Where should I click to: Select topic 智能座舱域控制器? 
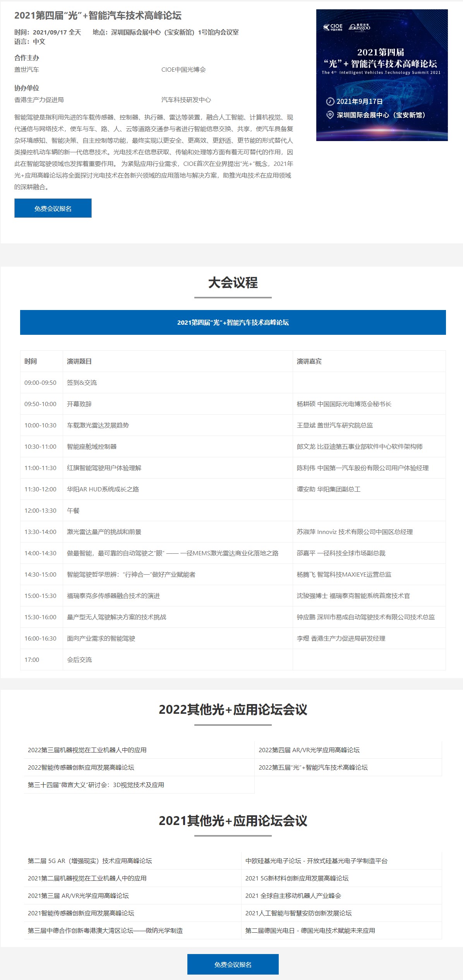pos(92,446)
